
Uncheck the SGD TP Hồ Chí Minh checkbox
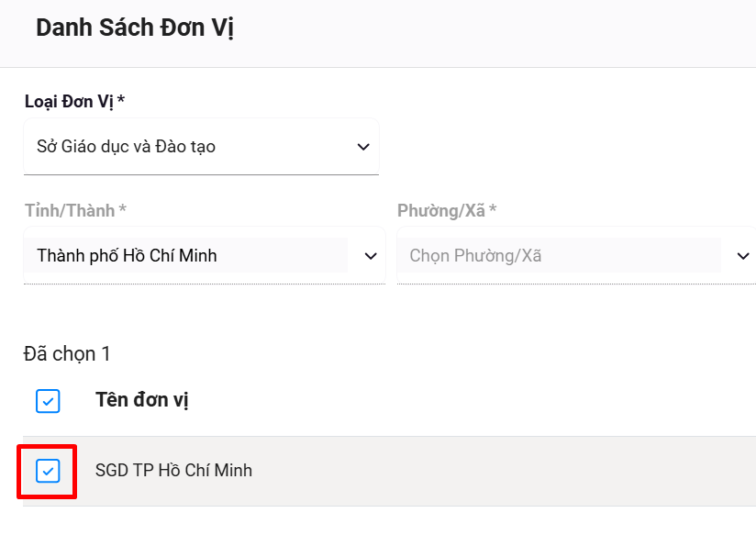click(48, 471)
